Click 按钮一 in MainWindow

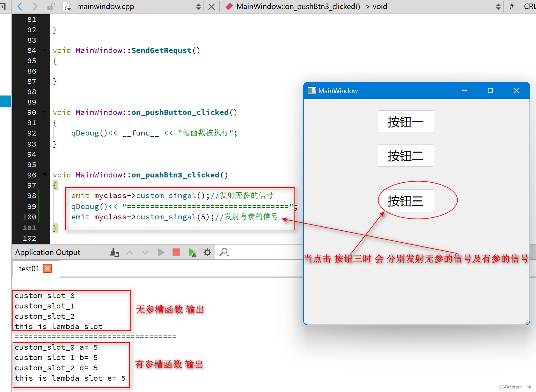(x=406, y=122)
